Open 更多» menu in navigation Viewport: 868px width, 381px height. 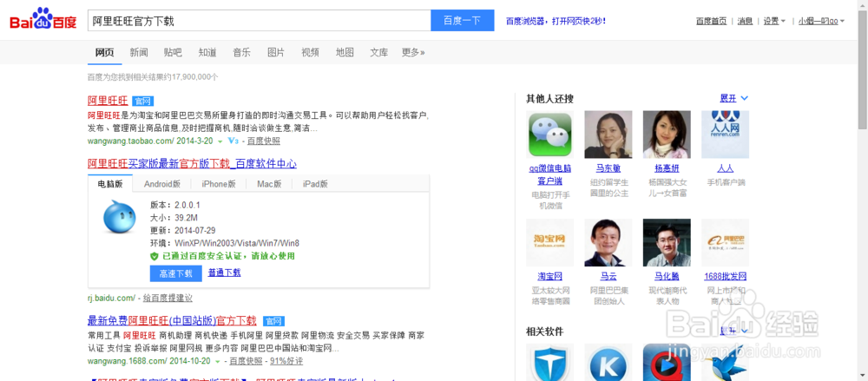[x=413, y=53]
